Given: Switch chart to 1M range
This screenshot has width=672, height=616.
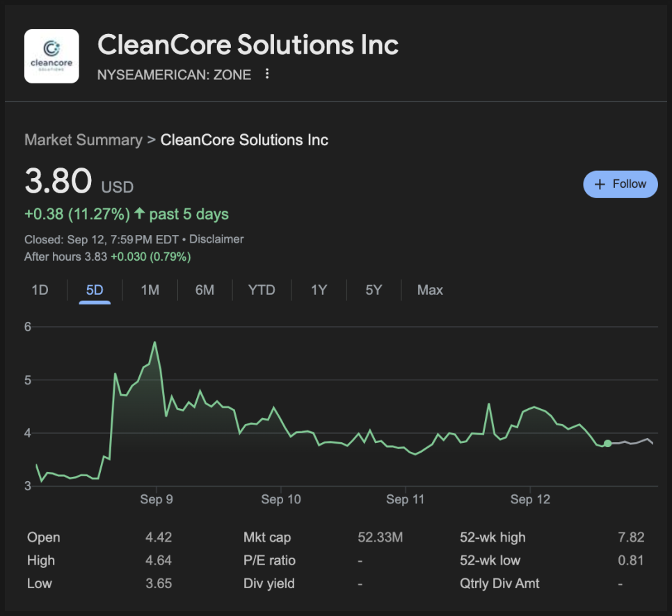Looking at the screenshot, I should (150, 290).
